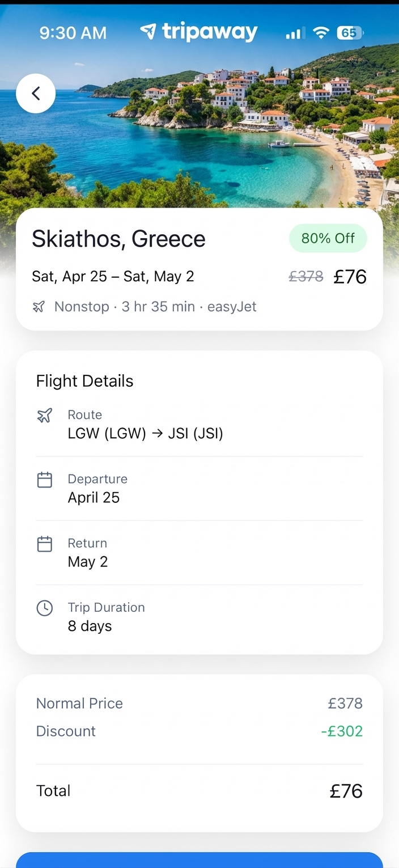The height and width of the screenshot is (868, 399).
Task: Click the tripaway paper plane logo
Action: [x=148, y=31]
